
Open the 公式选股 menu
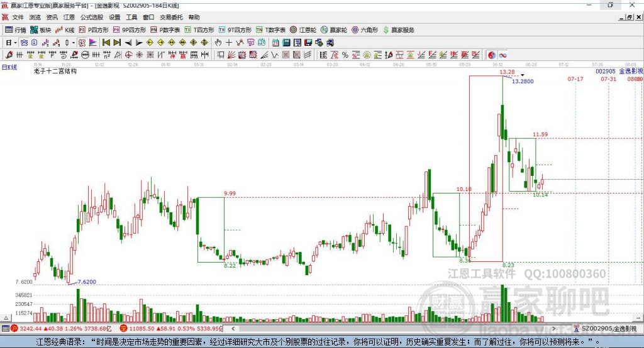[x=92, y=17]
